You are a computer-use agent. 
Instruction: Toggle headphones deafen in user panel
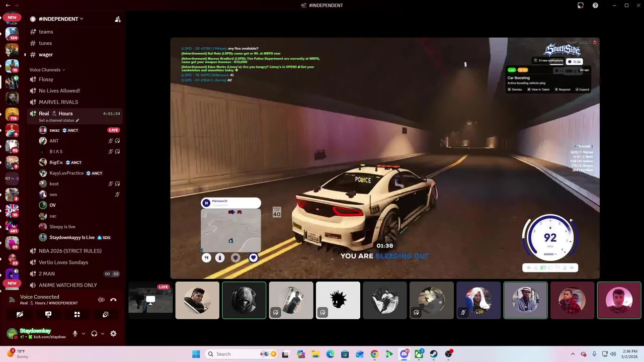click(94, 333)
